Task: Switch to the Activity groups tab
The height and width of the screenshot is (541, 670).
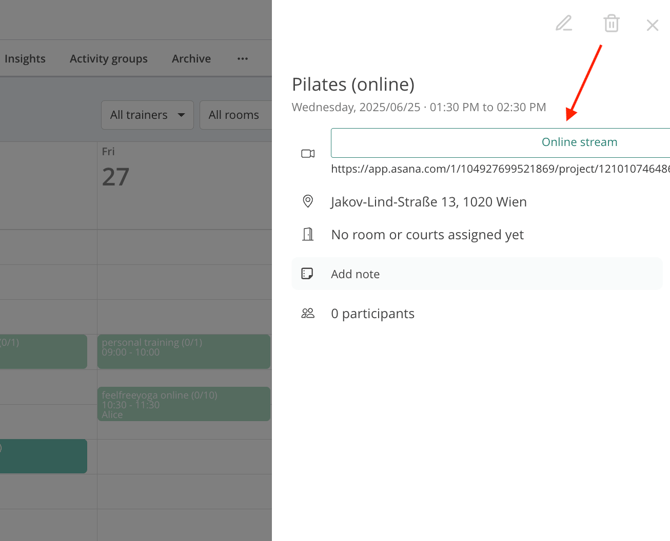Action: (108, 59)
